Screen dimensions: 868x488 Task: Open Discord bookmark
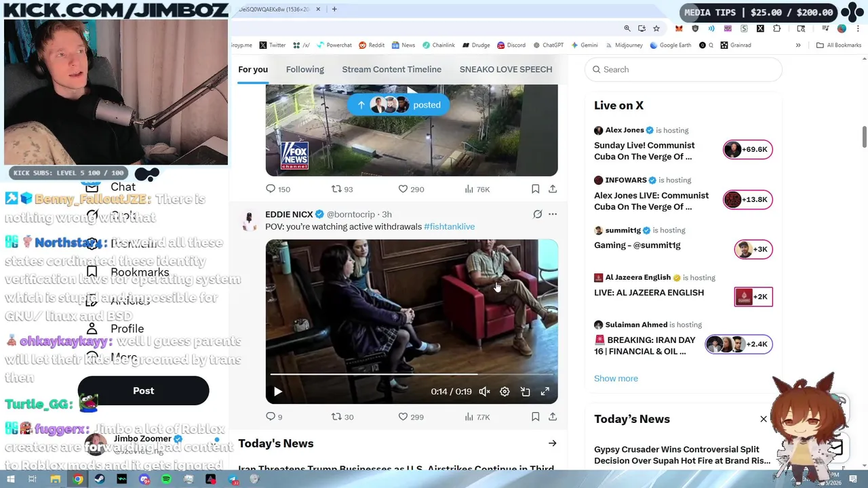(x=511, y=45)
